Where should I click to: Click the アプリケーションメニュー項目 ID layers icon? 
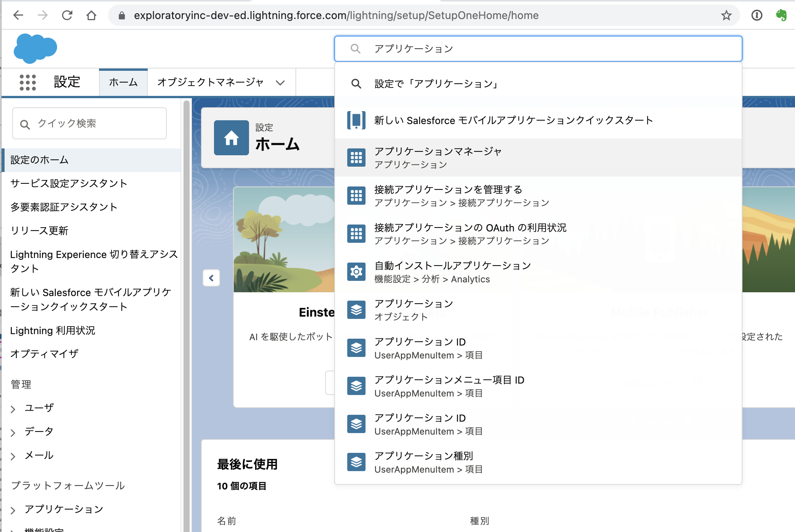point(356,386)
